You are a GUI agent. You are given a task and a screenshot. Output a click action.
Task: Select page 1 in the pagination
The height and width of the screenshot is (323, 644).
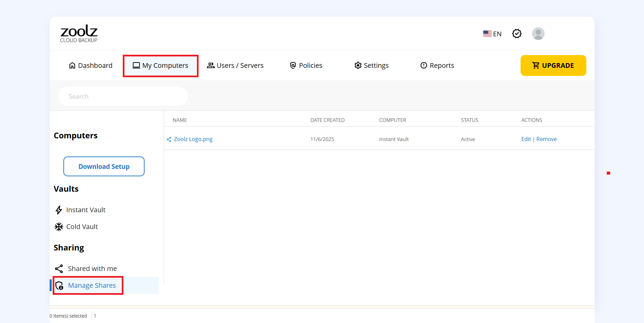(95, 316)
